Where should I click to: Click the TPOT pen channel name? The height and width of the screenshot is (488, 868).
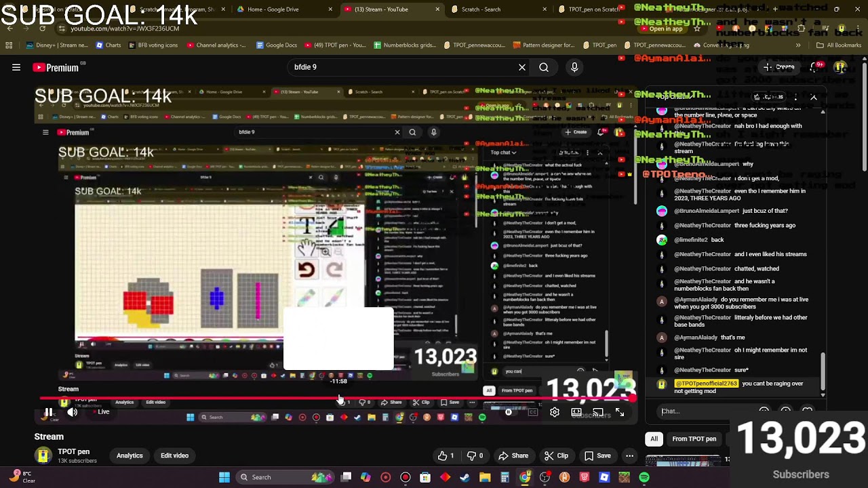[73, 451]
